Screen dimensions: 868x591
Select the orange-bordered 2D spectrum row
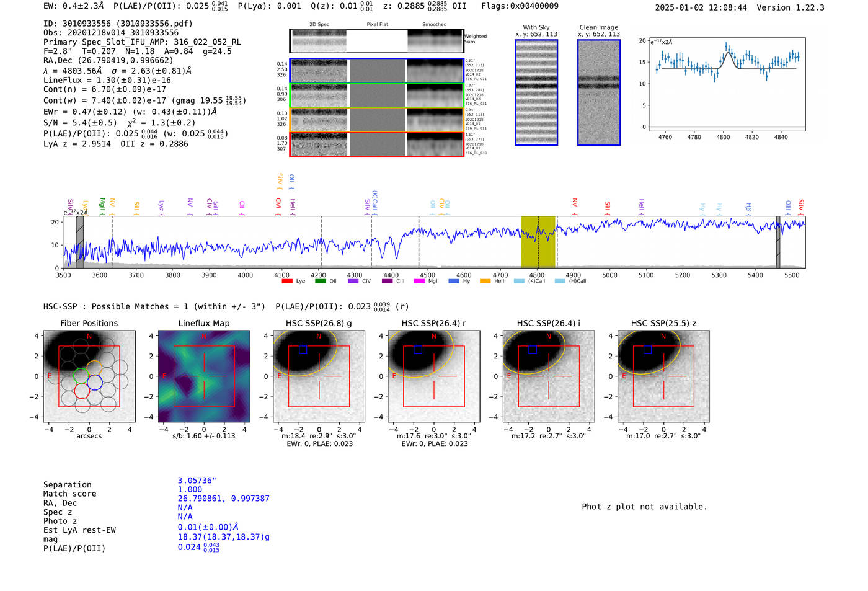coord(376,120)
